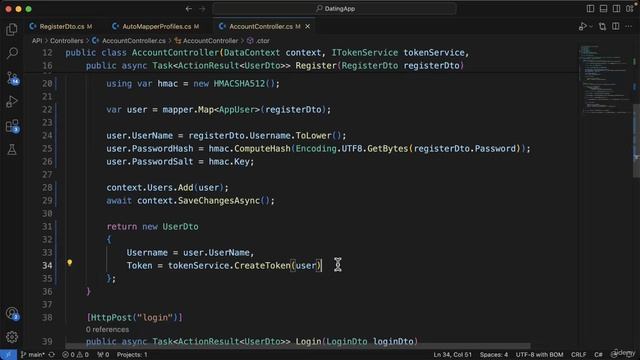
Task: Go back with the navigation left arrow
Action: tap(189, 9)
